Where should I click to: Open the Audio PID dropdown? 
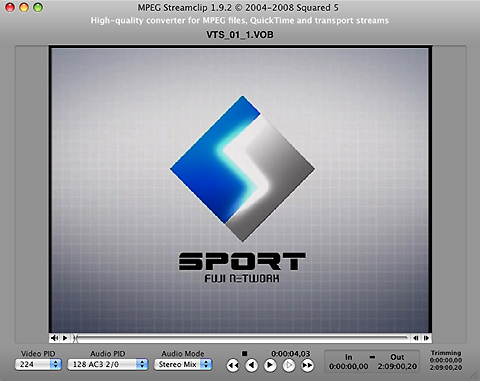coord(108,364)
